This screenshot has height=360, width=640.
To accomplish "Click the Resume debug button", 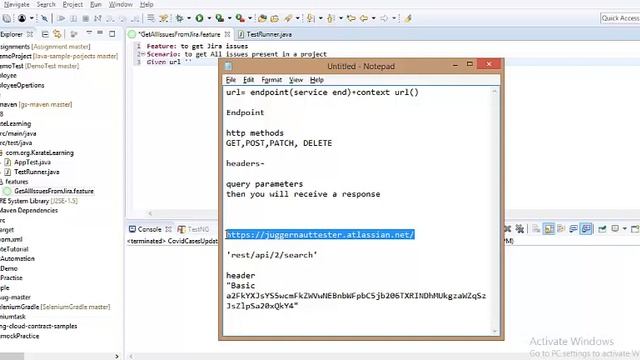I will (x=61, y=18).
